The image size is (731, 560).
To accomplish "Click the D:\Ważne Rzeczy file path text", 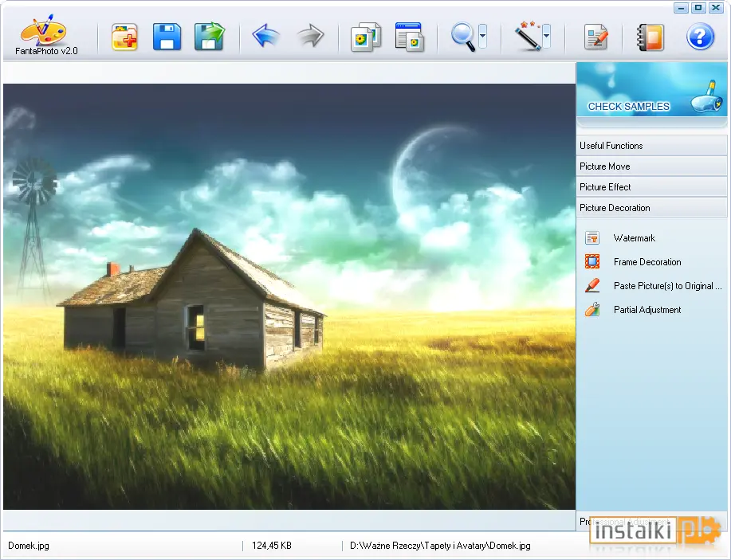I will (440, 546).
